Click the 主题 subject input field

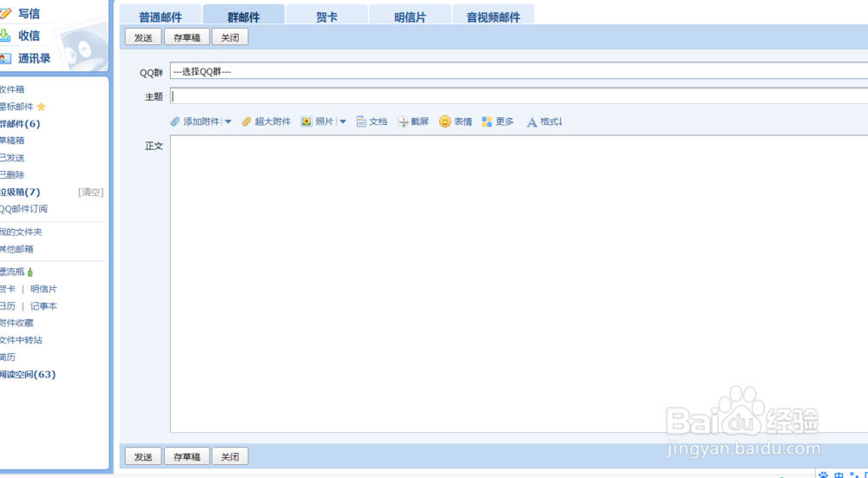pyautogui.click(x=519, y=96)
